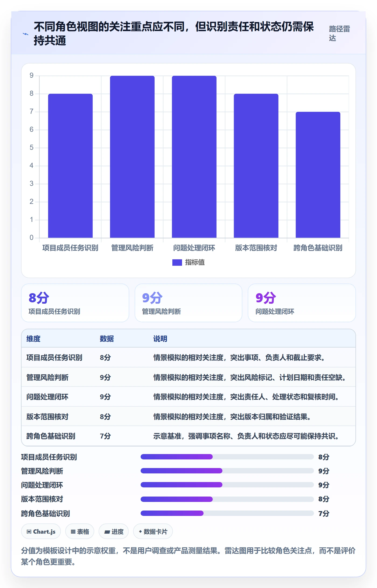377x588 pixels.
Task: Click the 7分 cell in the table
Action: (105, 436)
